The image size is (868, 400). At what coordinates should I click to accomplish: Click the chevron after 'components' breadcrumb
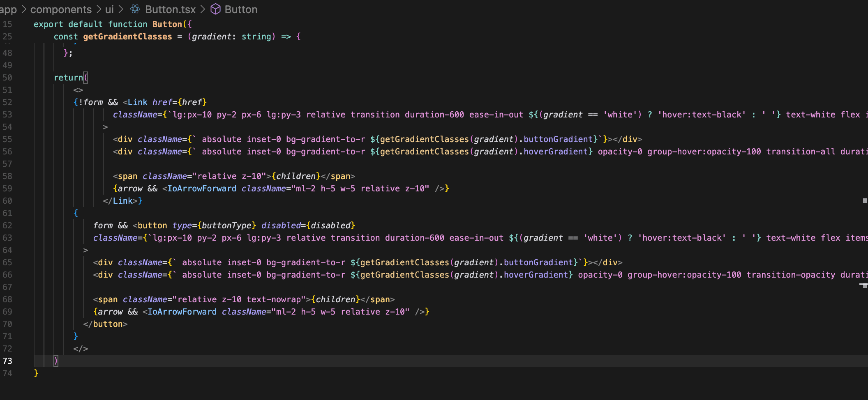[x=99, y=9]
